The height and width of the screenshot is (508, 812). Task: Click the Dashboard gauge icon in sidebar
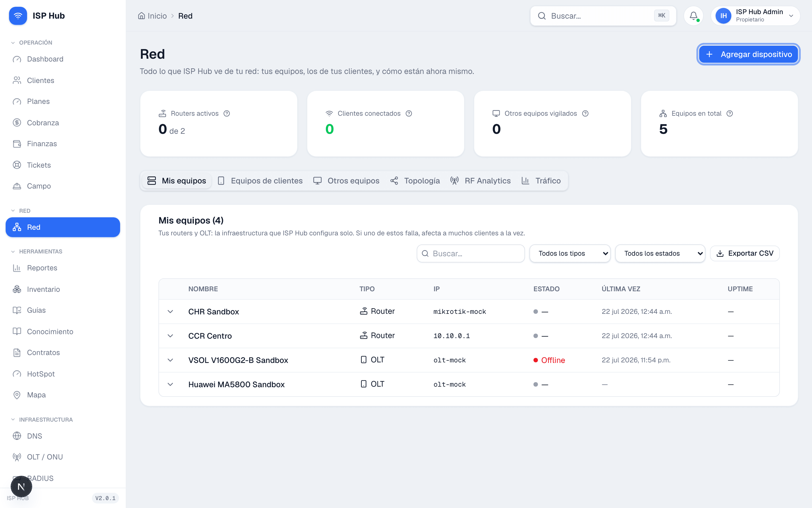[17, 59]
